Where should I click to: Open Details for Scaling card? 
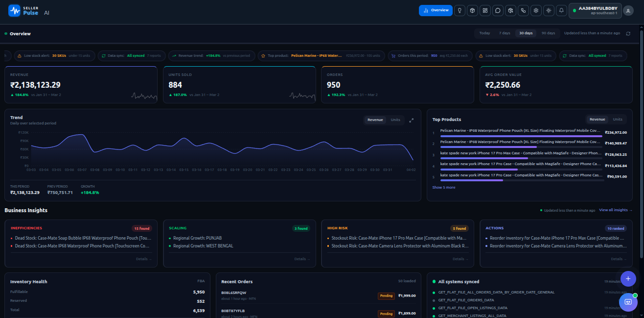click(x=302, y=259)
